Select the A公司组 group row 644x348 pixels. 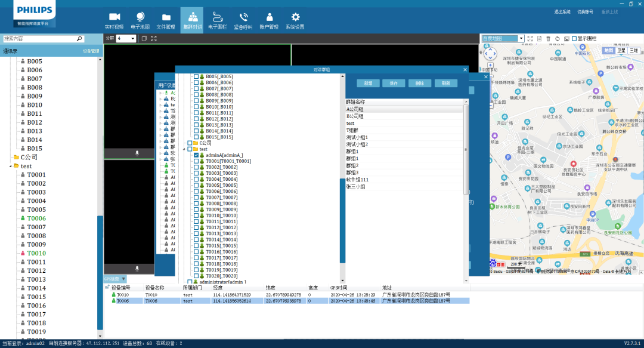(404, 109)
